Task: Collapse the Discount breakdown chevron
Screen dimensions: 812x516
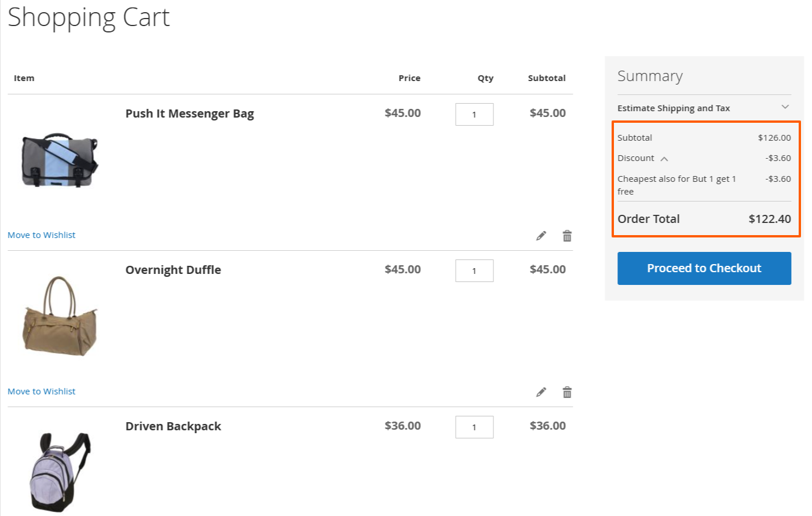Action: (664, 159)
